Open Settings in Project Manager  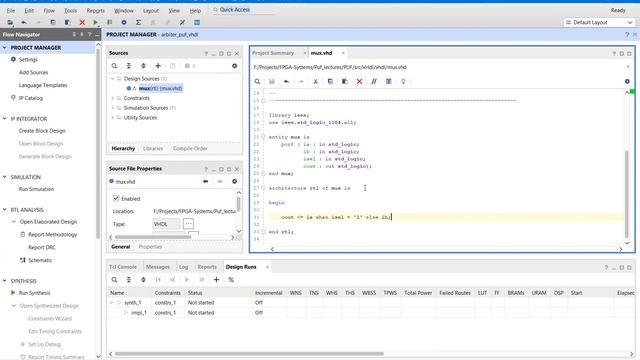[28, 60]
